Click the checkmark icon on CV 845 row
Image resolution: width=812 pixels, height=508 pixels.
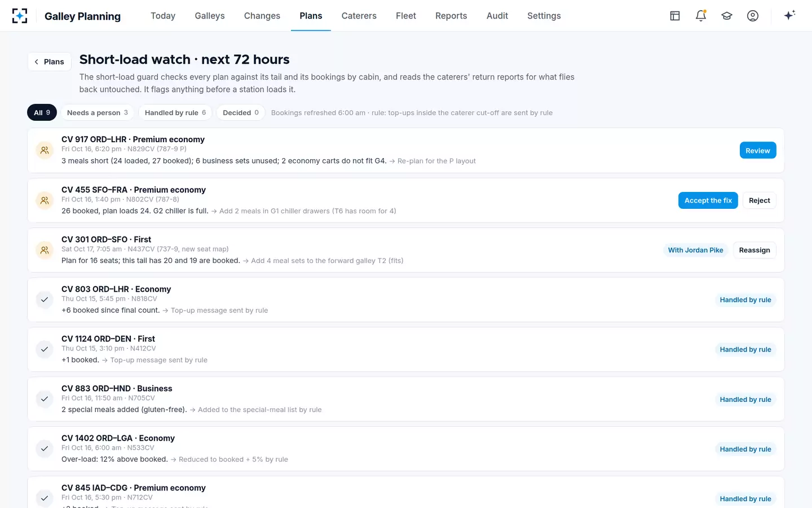pyautogui.click(x=45, y=498)
